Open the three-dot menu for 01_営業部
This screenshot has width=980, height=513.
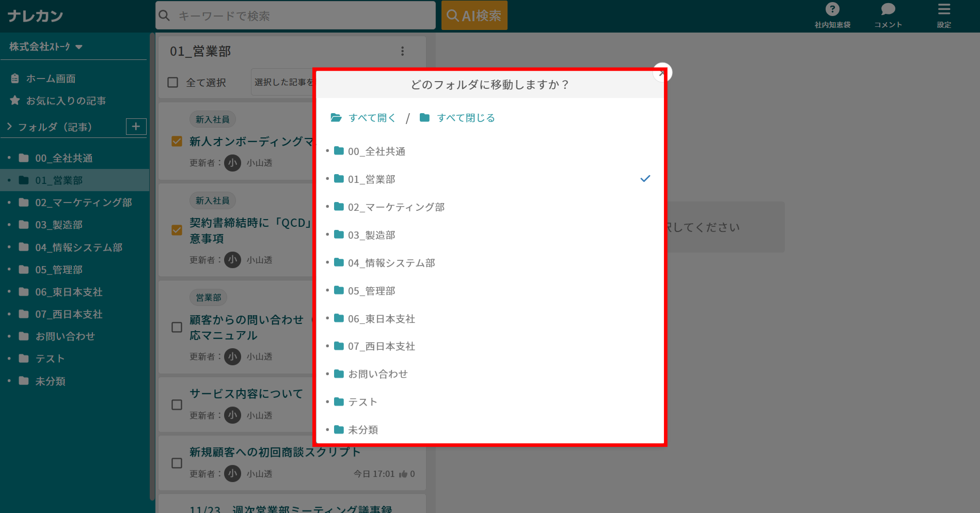click(402, 51)
